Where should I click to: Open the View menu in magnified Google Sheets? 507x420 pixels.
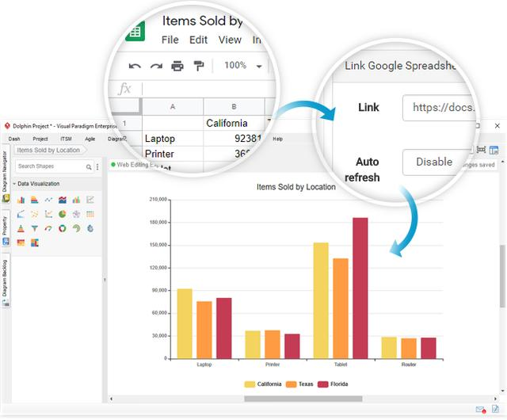[x=230, y=40]
